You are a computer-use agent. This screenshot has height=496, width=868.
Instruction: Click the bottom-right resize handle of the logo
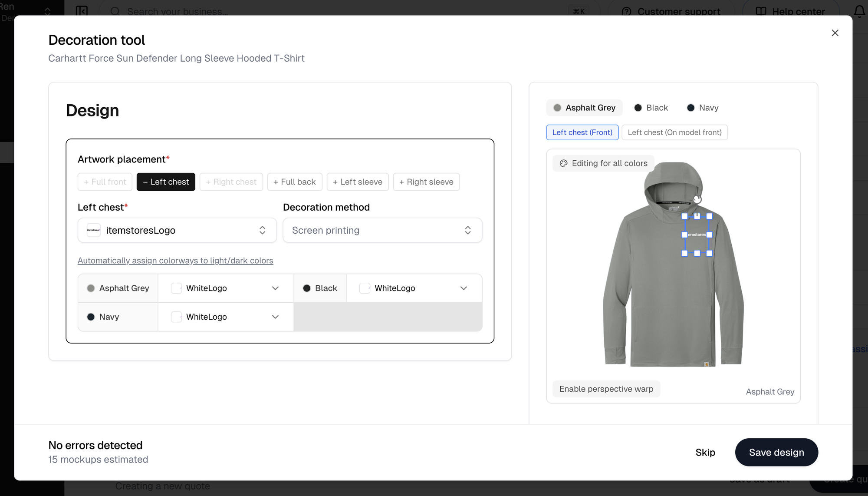(x=709, y=253)
